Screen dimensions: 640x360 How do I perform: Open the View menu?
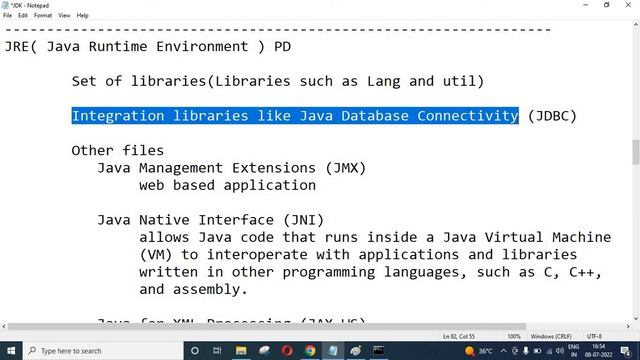point(64,16)
